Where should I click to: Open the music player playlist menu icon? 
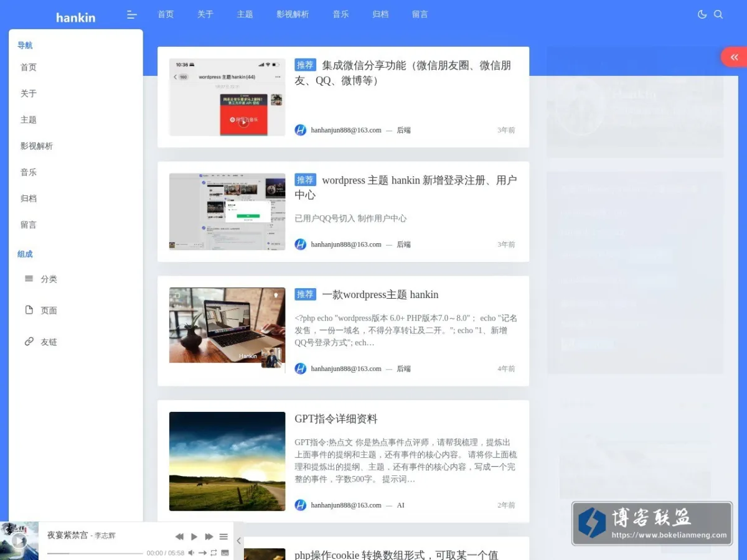coord(223,536)
